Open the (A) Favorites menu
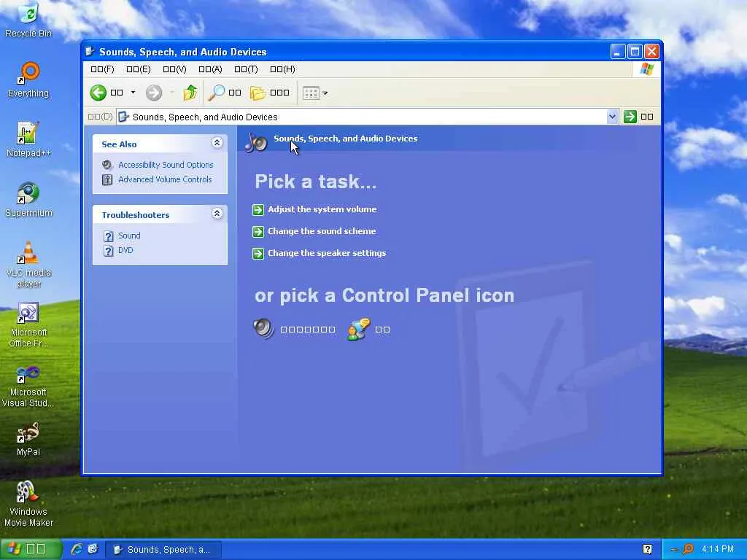Viewport: 747px width, 560px height. (x=210, y=69)
